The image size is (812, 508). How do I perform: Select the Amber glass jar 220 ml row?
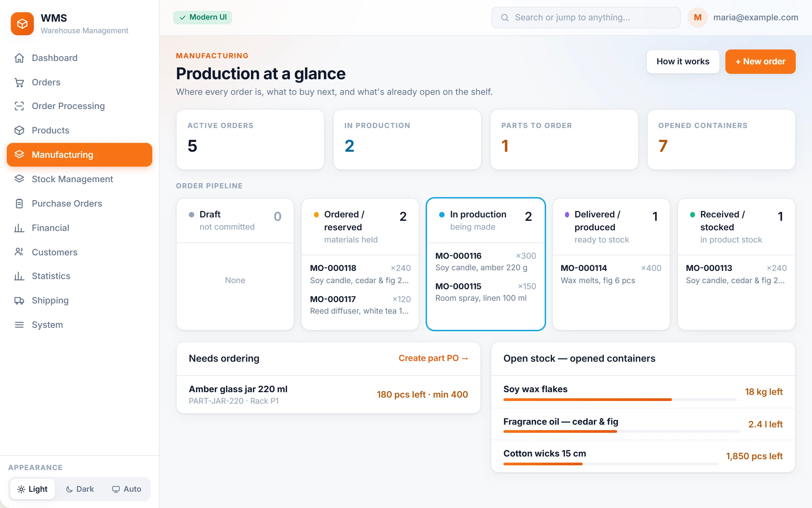[328, 395]
